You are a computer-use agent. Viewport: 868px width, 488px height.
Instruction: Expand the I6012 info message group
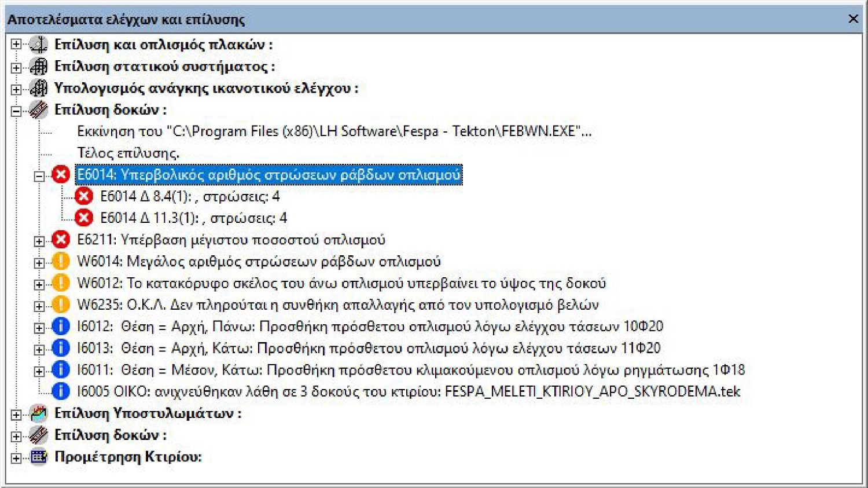tap(39, 327)
